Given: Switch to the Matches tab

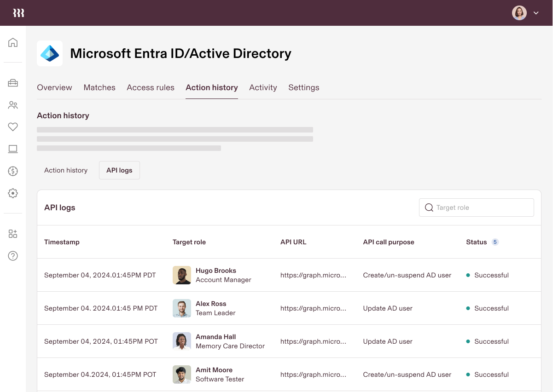Looking at the screenshot, I should point(99,87).
